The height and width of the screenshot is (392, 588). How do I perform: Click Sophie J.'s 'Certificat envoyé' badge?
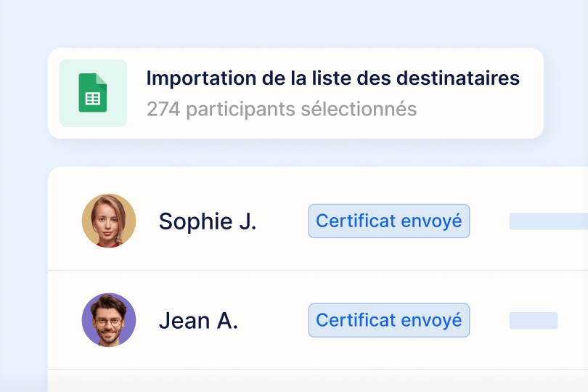click(x=389, y=221)
